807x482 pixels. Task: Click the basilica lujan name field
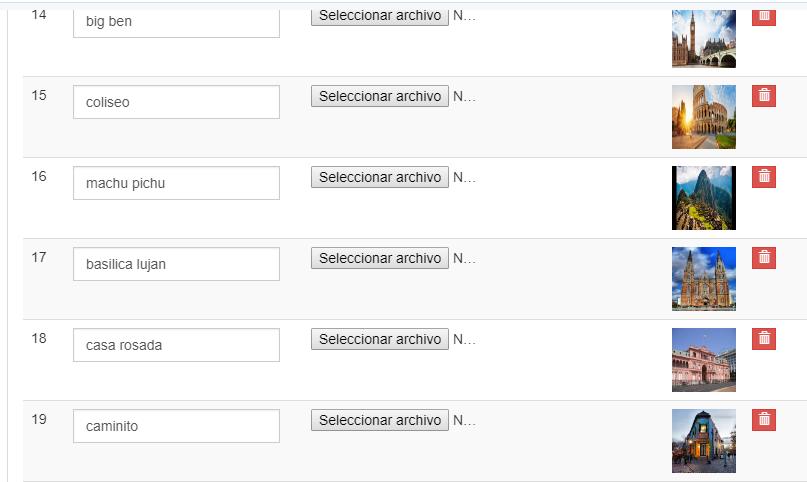(176, 264)
